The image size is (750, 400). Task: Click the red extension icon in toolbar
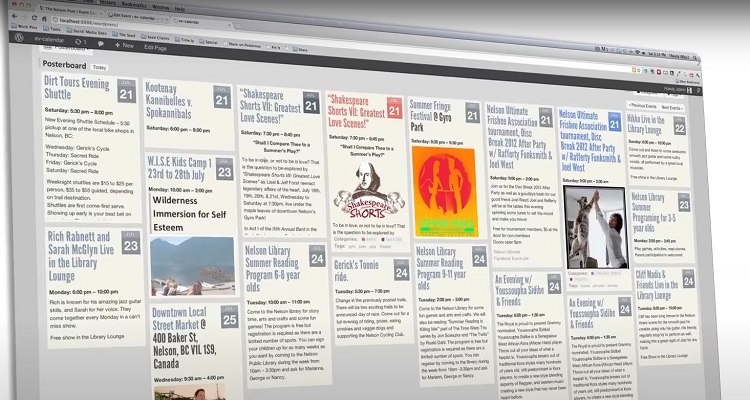659,72
